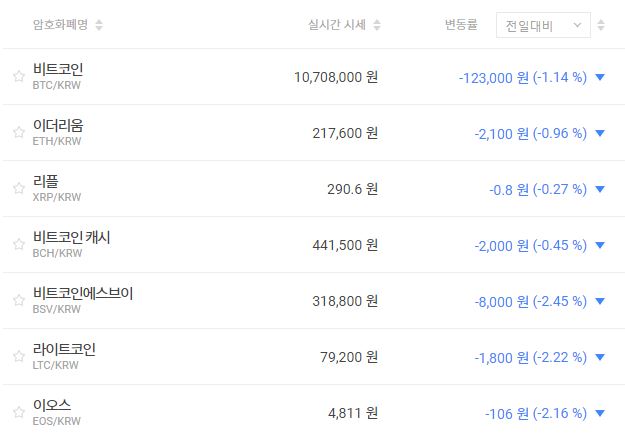Expand Ripple row's blue down arrow
The width and height of the screenshot is (625, 440).
tap(600, 189)
